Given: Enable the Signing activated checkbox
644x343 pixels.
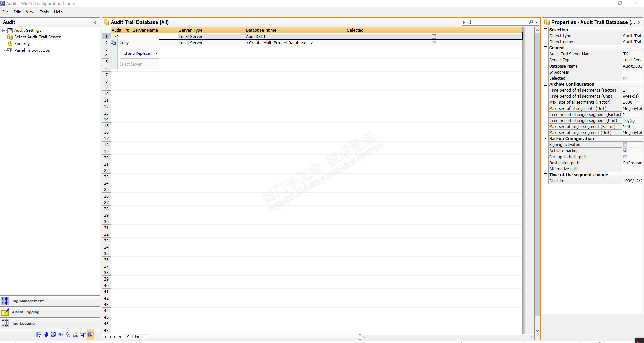Looking at the screenshot, I should [x=625, y=145].
